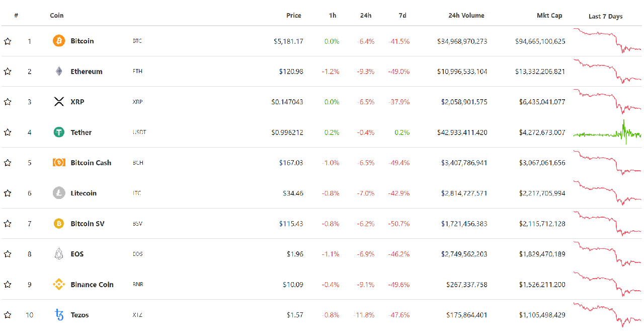
Task: Click the green Tether logo icon
Action: coord(59,132)
